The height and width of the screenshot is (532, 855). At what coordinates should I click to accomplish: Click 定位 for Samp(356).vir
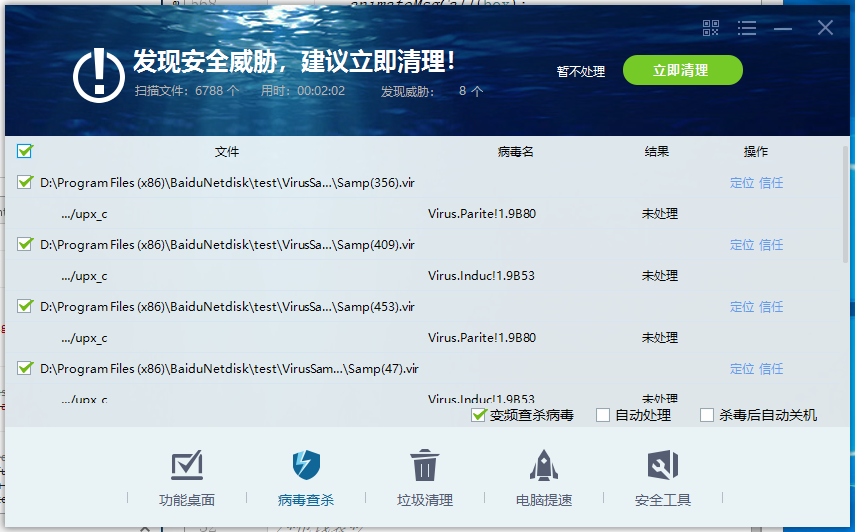tap(742, 183)
